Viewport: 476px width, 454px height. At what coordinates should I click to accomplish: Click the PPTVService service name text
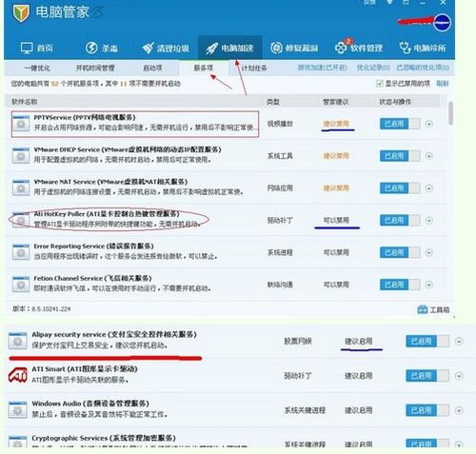[x=85, y=117]
